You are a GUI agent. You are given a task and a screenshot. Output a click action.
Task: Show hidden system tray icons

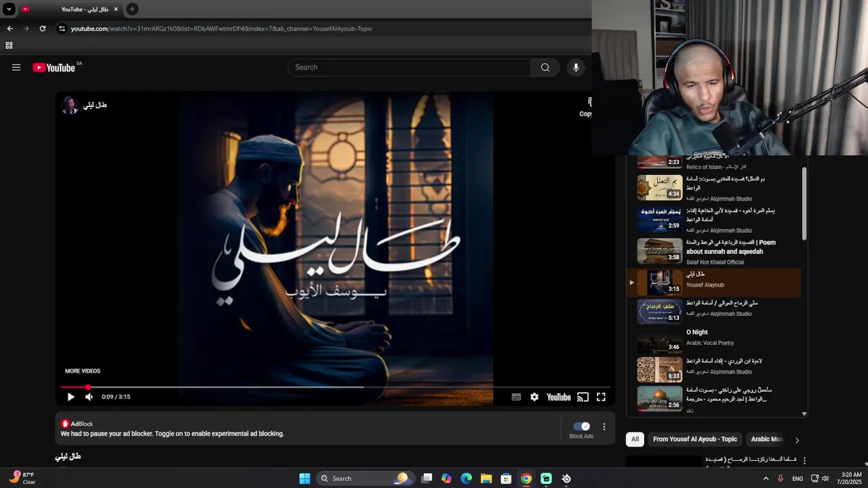(x=766, y=479)
